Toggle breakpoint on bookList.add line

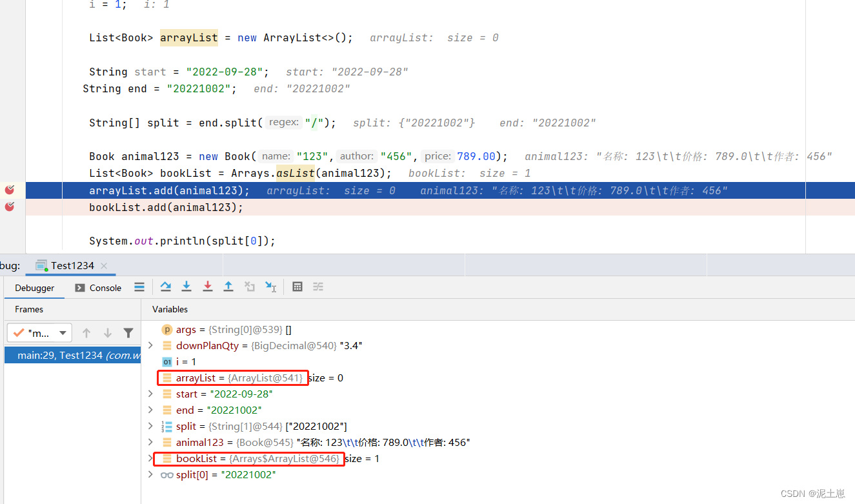[10, 207]
